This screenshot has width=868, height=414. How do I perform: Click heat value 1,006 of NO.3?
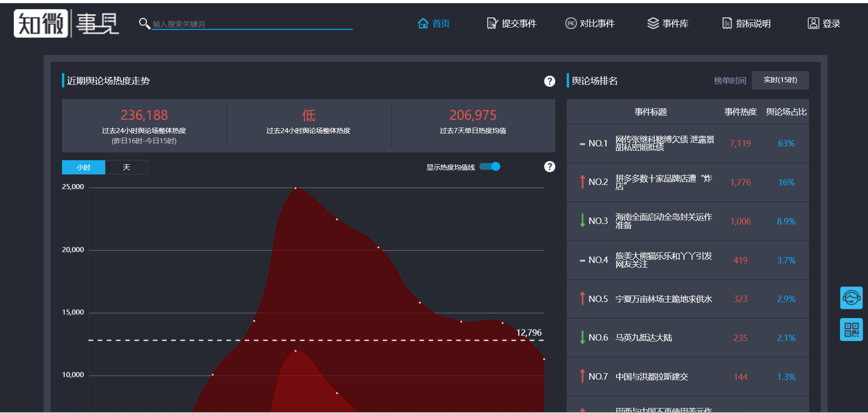(x=740, y=221)
